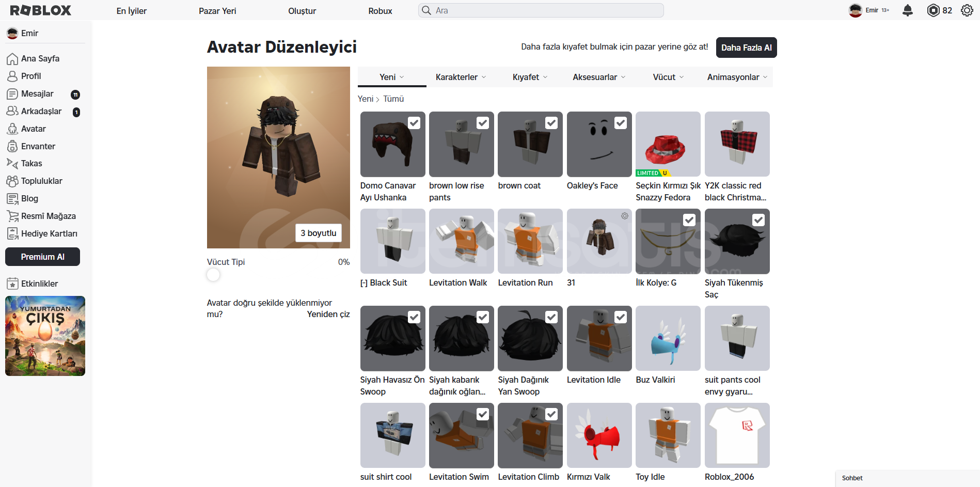Expand the Kıyafet dropdown
The height and width of the screenshot is (487, 980).
[530, 77]
